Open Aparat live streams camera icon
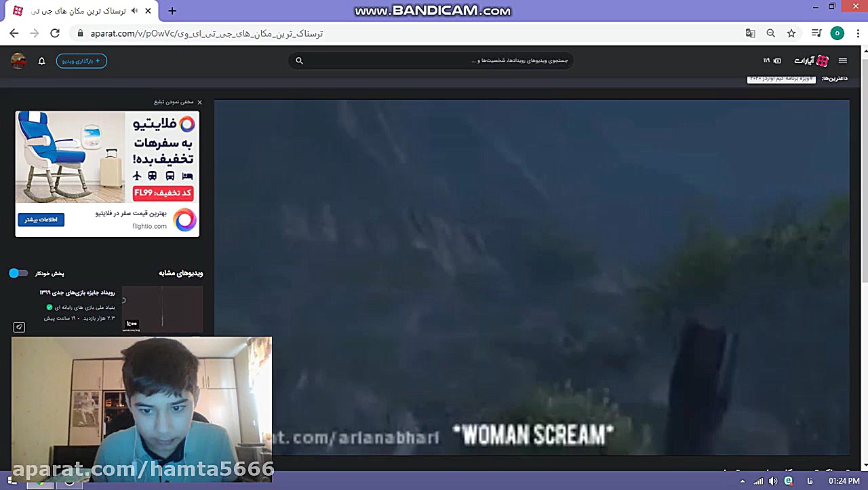Screen dimensions: 868x490 point(777,60)
